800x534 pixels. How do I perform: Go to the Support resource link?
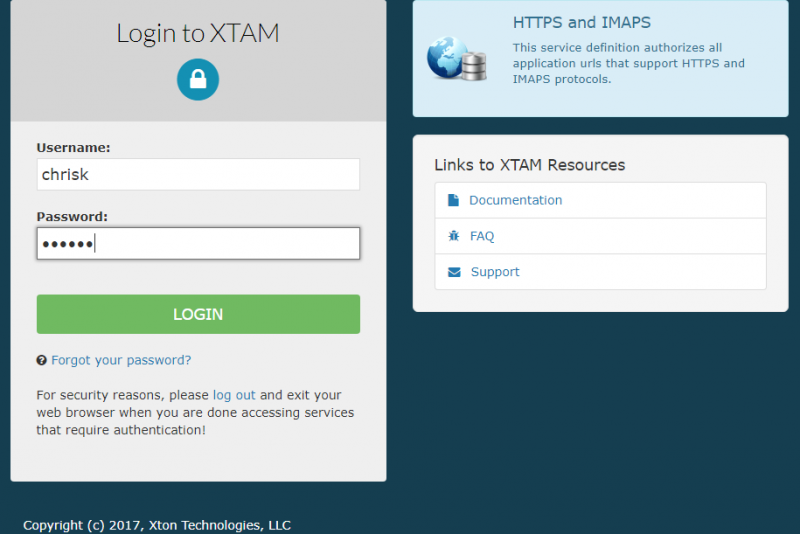[x=495, y=272]
